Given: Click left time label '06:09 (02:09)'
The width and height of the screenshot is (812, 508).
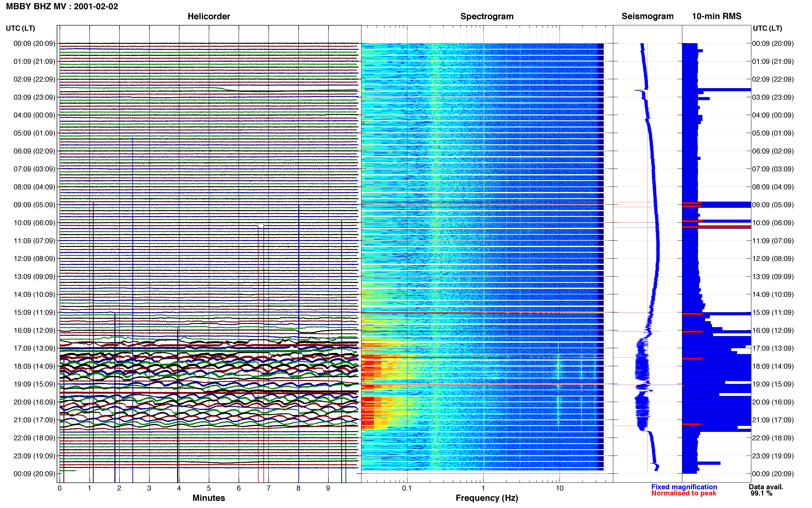Looking at the screenshot, I should (x=34, y=151).
